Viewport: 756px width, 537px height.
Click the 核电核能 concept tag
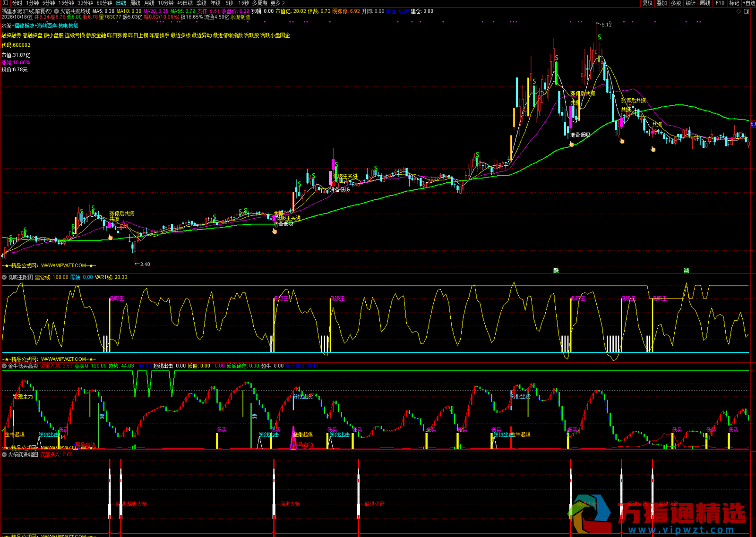[69, 26]
